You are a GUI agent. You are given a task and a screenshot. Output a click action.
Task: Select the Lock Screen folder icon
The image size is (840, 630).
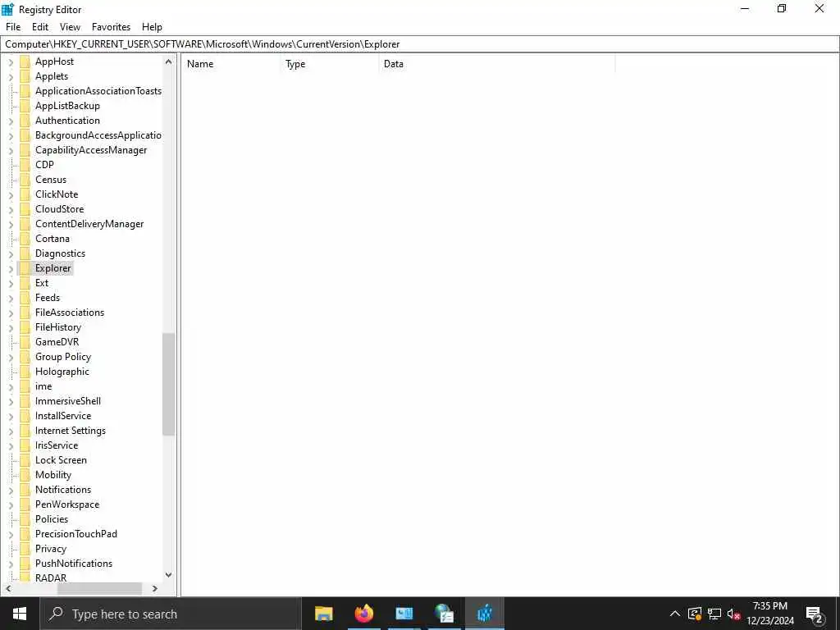(x=25, y=459)
